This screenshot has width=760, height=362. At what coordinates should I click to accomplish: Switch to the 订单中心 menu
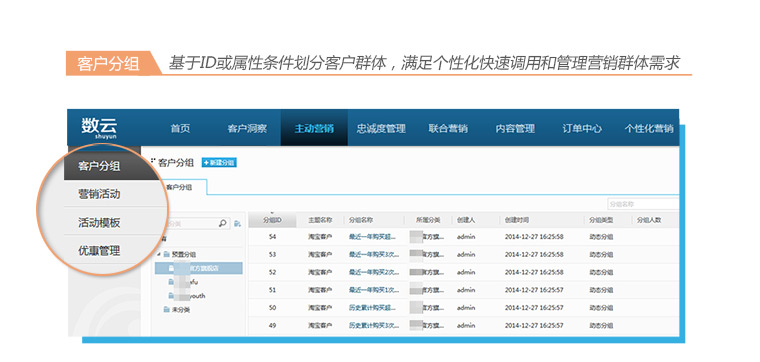coord(582,128)
